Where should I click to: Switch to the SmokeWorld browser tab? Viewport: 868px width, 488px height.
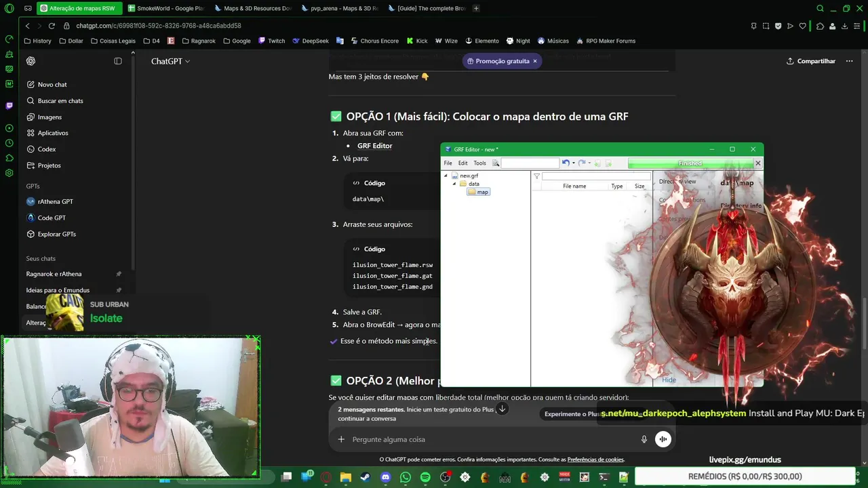pyautogui.click(x=165, y=8)
